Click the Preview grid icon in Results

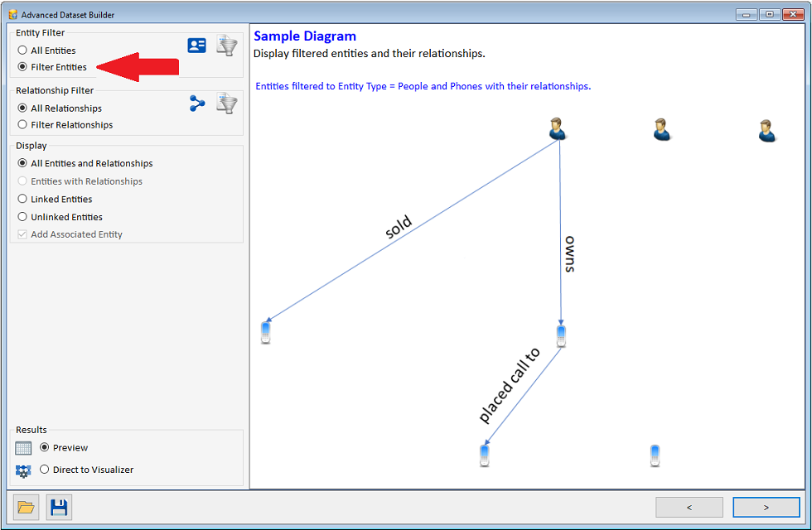click(23, 448)
